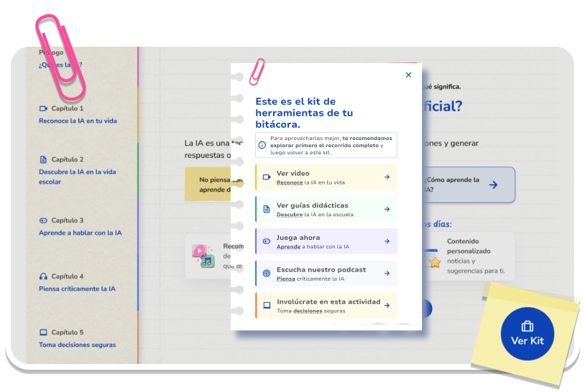Click the Contenido personalizado text
585x392 pixels.
(x=469, y=246)
